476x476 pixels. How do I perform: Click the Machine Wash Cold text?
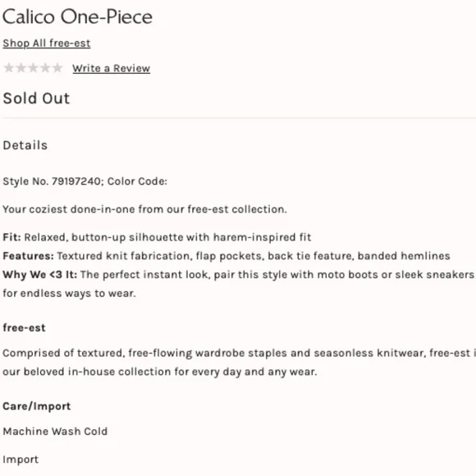(x=55, y=432)
